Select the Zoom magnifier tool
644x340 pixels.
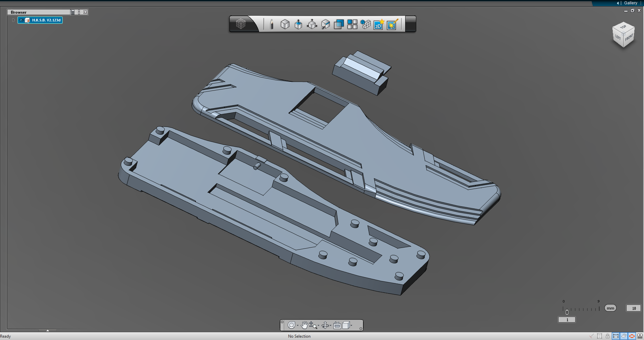coord(313,325)
